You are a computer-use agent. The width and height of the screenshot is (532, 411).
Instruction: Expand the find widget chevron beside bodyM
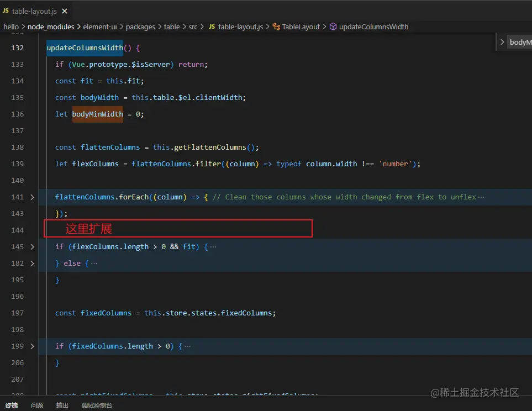(502, 42)
